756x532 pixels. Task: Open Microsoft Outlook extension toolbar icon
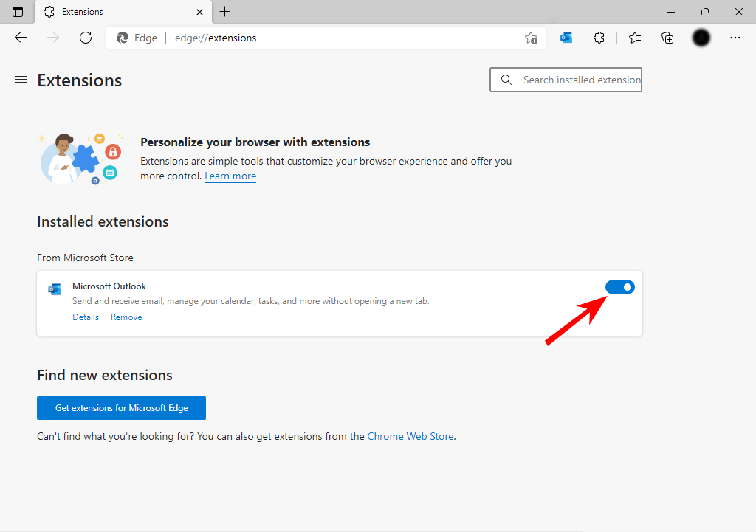[x=566, y=38]
